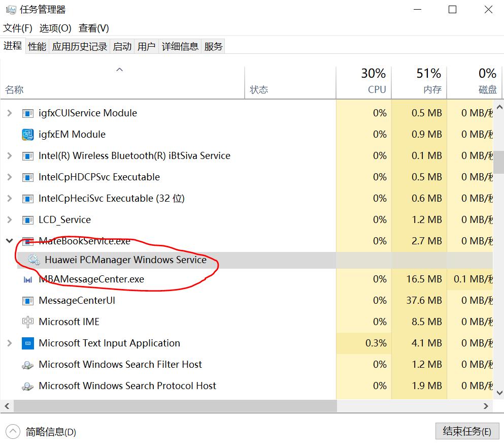
Task: Click the 16.5 MB memory value
Action: [x=424, y=279]
